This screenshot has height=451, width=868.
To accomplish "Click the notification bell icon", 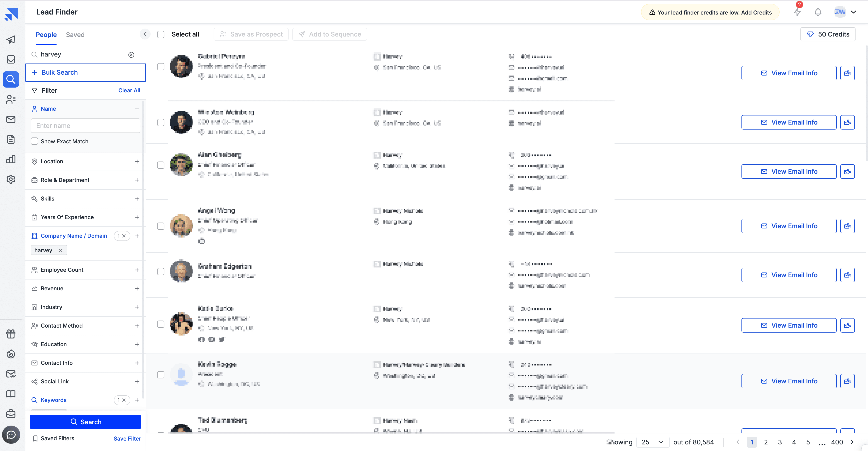I will pos(818,12).
